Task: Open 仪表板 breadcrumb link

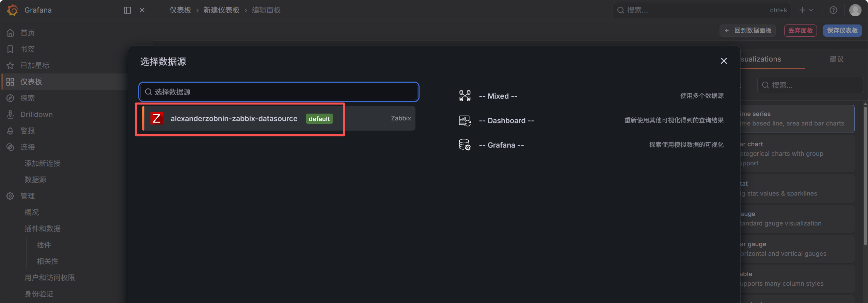Action: tap(180, 10)
